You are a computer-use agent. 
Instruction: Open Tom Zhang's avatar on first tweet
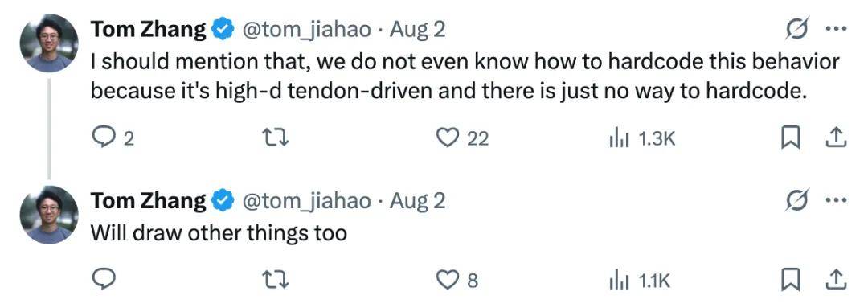[49, 43]
